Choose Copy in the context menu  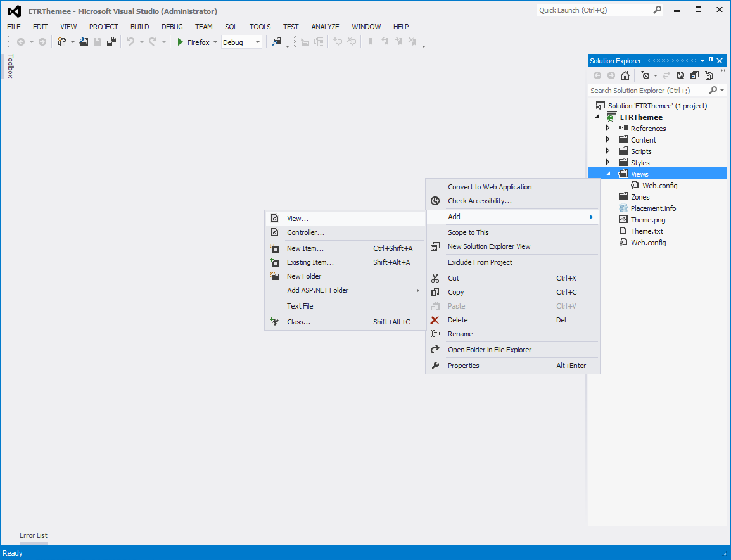coord(512,293)
